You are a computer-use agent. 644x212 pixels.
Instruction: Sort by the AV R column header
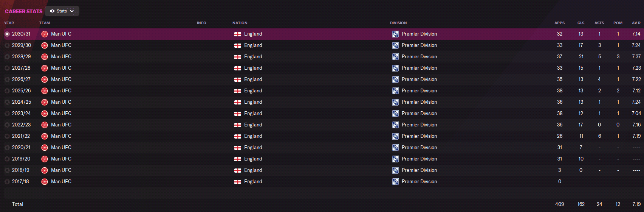click(x=636, y=23)
